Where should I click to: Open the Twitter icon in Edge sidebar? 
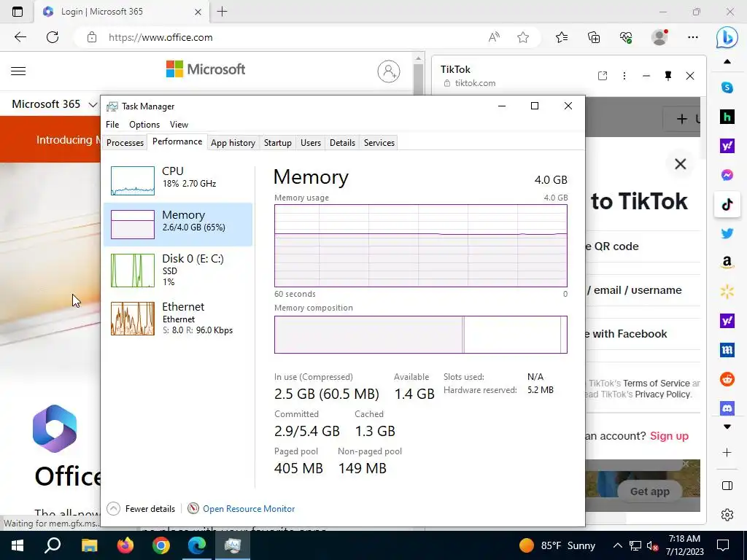pos(727,234)
